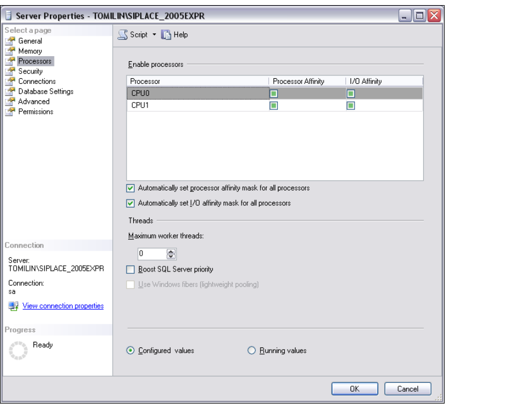Open View connection properties link
Viewport: 507px width, 420px height.
coord(63,306)
